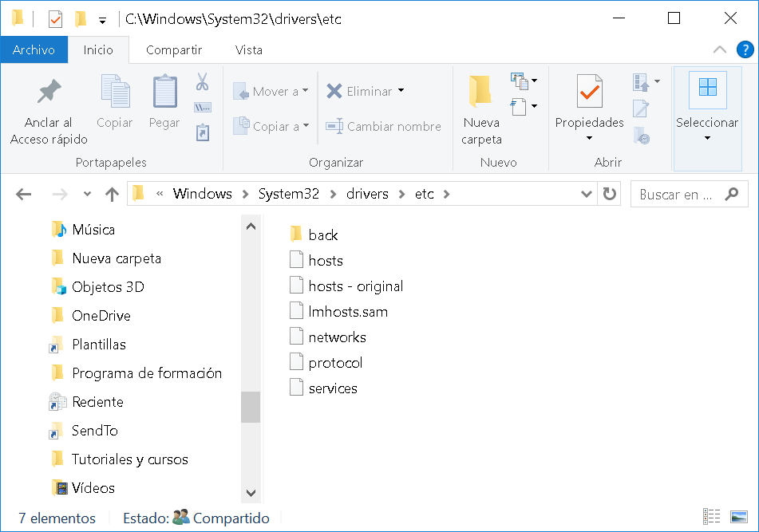Click the edit file icon in Abrir

tap(640, 108)
